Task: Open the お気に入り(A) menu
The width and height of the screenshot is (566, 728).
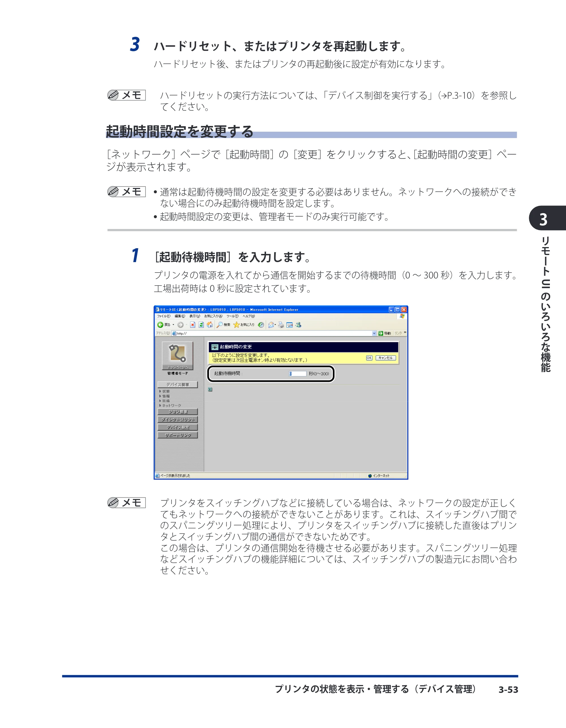Action: coord(213,316)
